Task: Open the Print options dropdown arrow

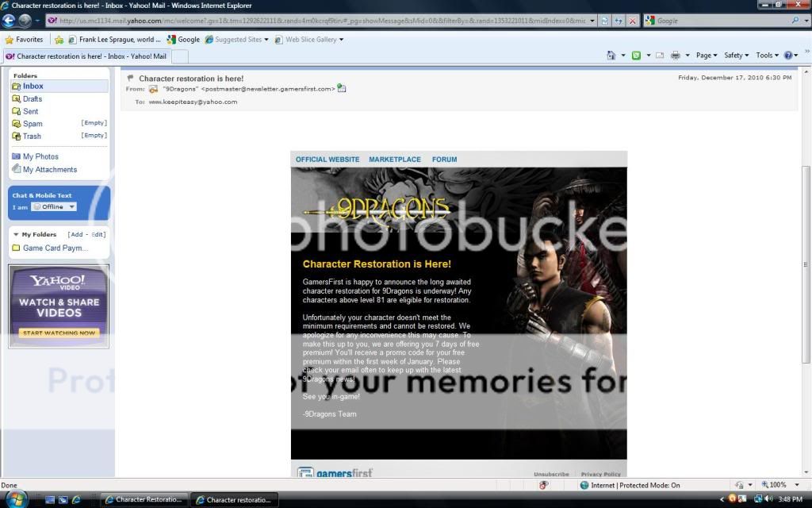Action: click(688, 55)
